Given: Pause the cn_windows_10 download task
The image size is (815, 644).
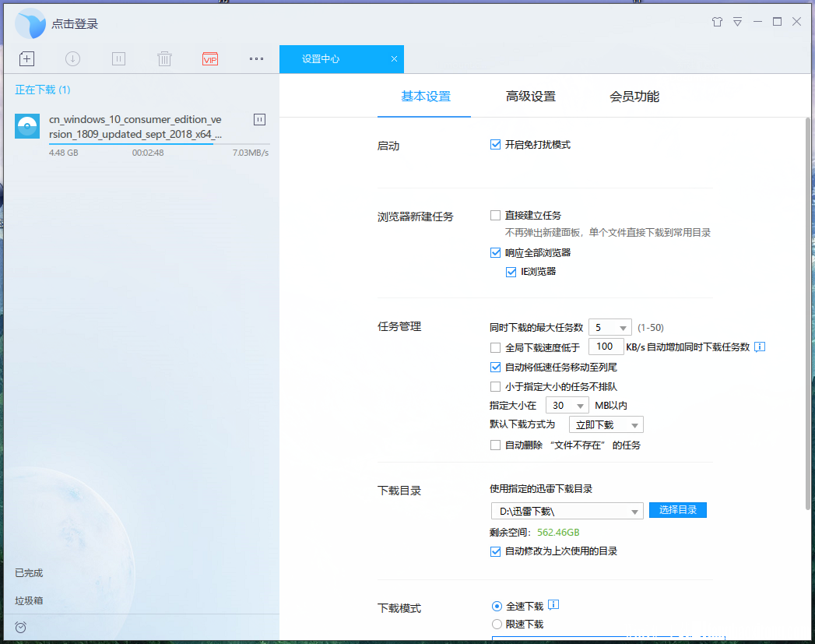Looking at the screenshot, I should pos(259,120).
